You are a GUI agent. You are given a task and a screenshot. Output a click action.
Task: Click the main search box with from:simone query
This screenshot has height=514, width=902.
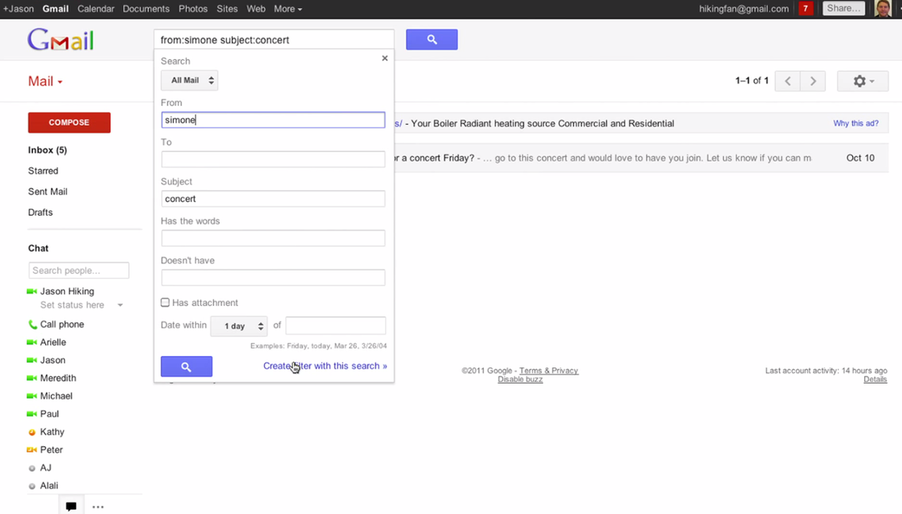point(274,40)
